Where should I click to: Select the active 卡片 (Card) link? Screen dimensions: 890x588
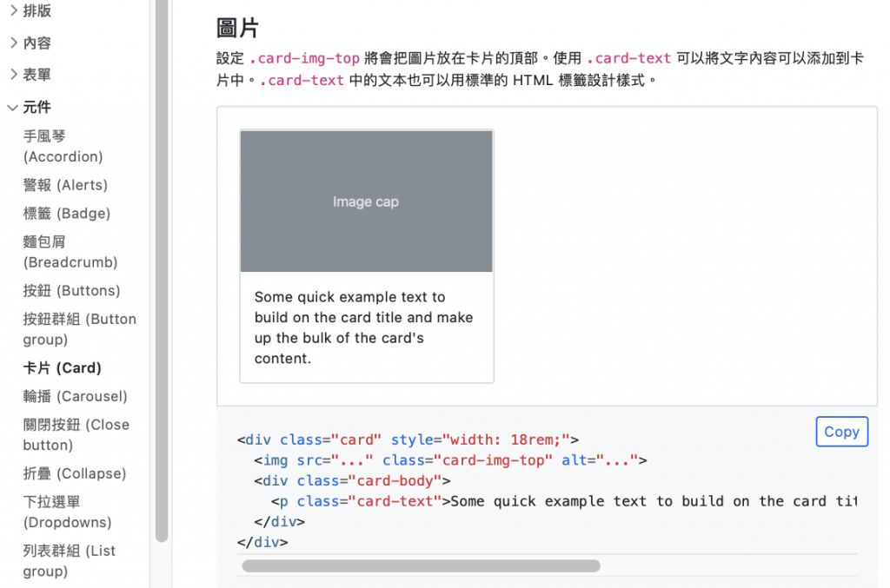[62, 367]
